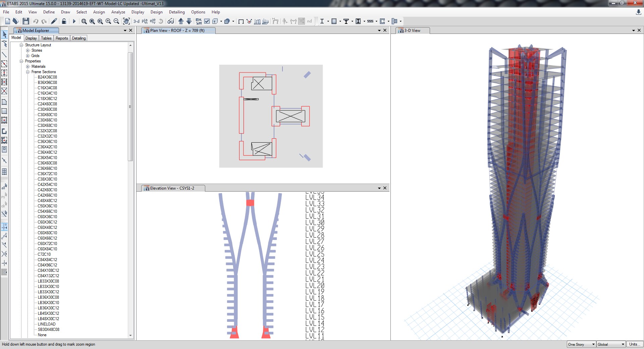
Task: Select the Draw Beam/Column line tool
Action: tap(4, 54)
